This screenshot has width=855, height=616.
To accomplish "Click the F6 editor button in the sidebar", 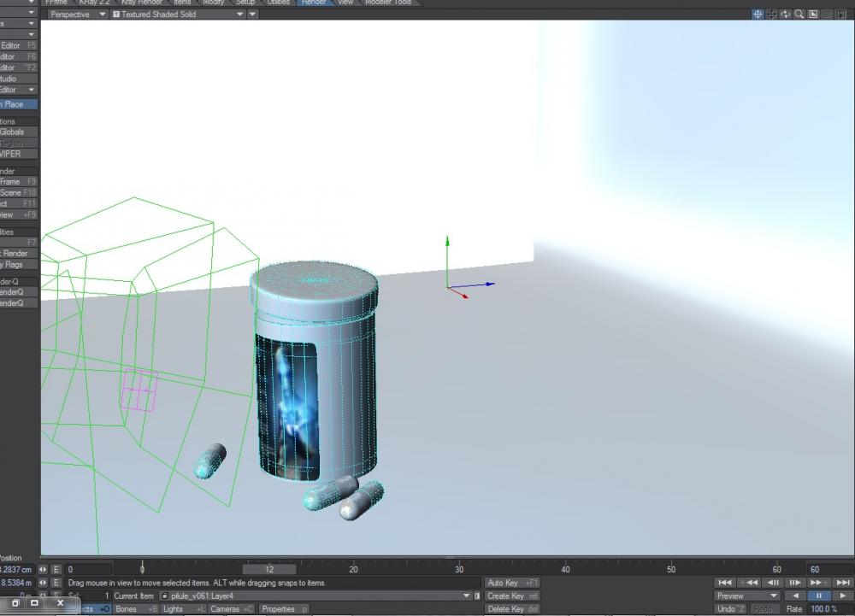I will pyautogui.click(x=19, y=56).
